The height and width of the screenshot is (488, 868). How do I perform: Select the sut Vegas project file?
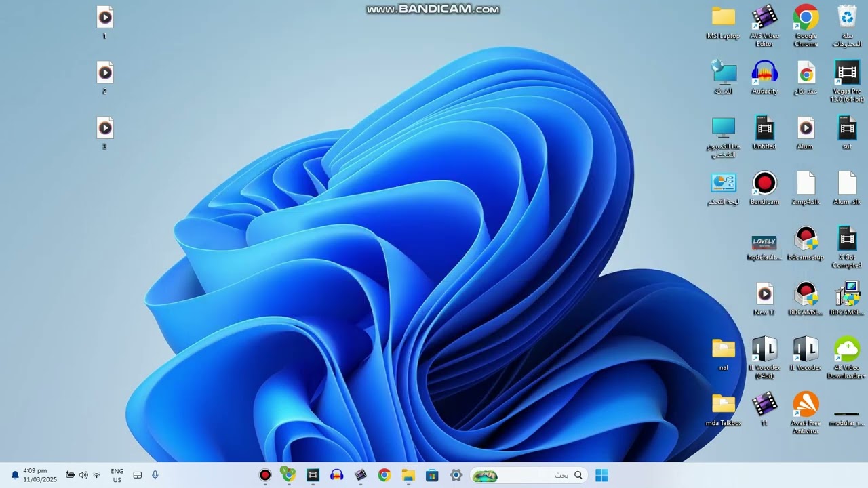(847, 133)
